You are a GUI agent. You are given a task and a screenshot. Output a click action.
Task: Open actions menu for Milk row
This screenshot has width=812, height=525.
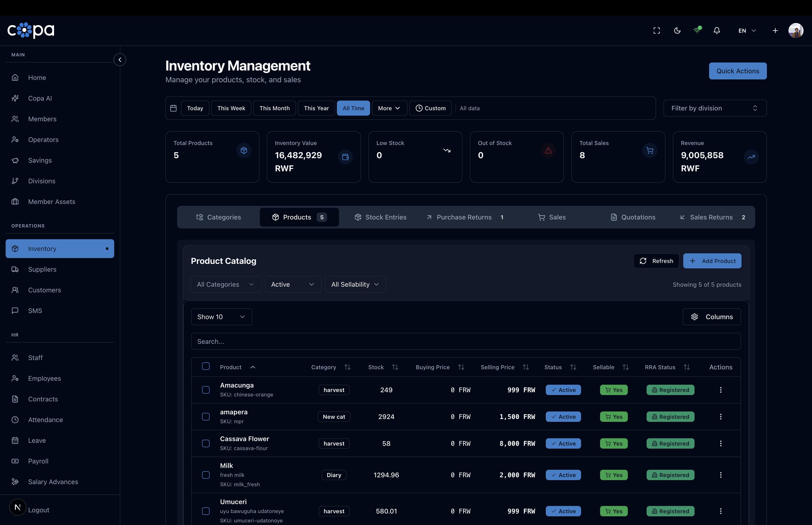(721, 475)
